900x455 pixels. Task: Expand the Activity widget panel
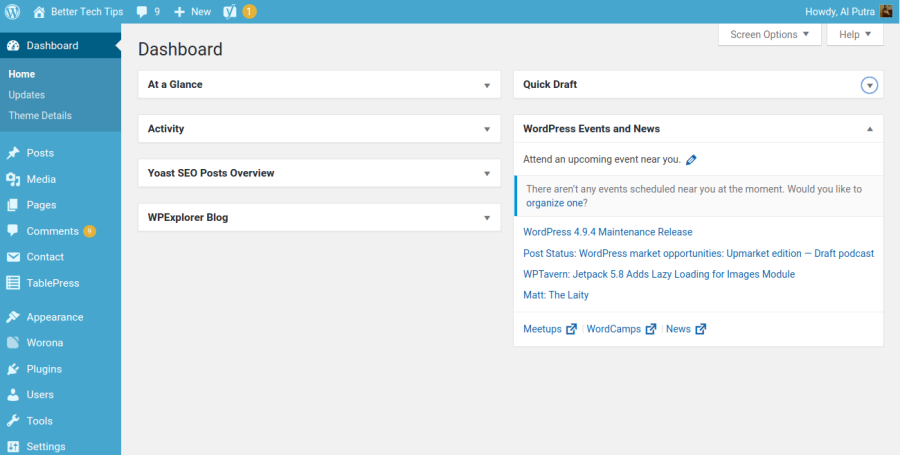(x=487, y=129)
